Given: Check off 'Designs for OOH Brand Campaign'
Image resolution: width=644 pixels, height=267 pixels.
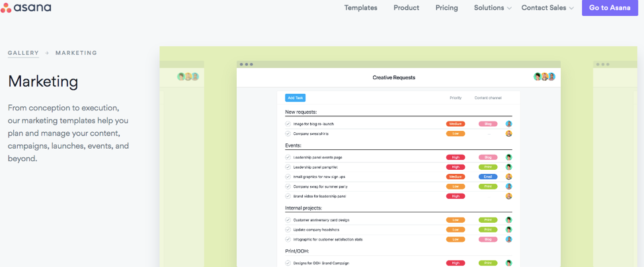Looking at the screenshot, I should [288, 263].
